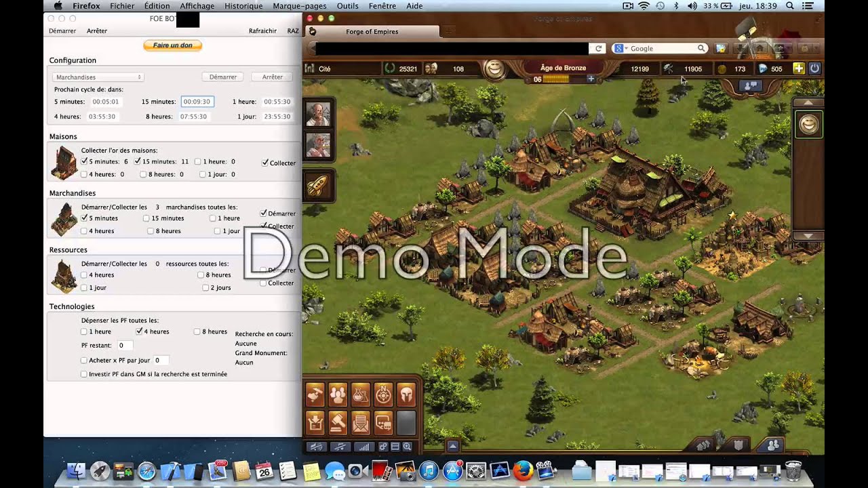The image size is (868, 488).
Task: Click the graphics quality bars icon
Action: click(x=364, y=447)
